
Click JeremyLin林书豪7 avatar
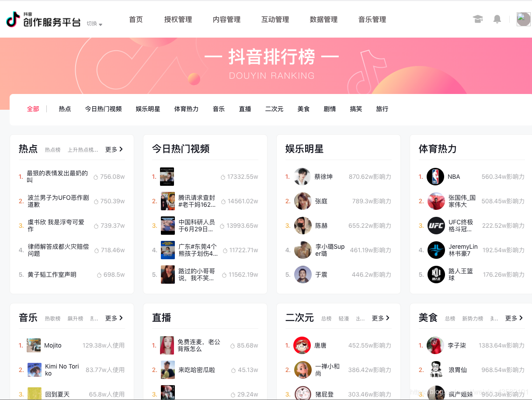436,250
